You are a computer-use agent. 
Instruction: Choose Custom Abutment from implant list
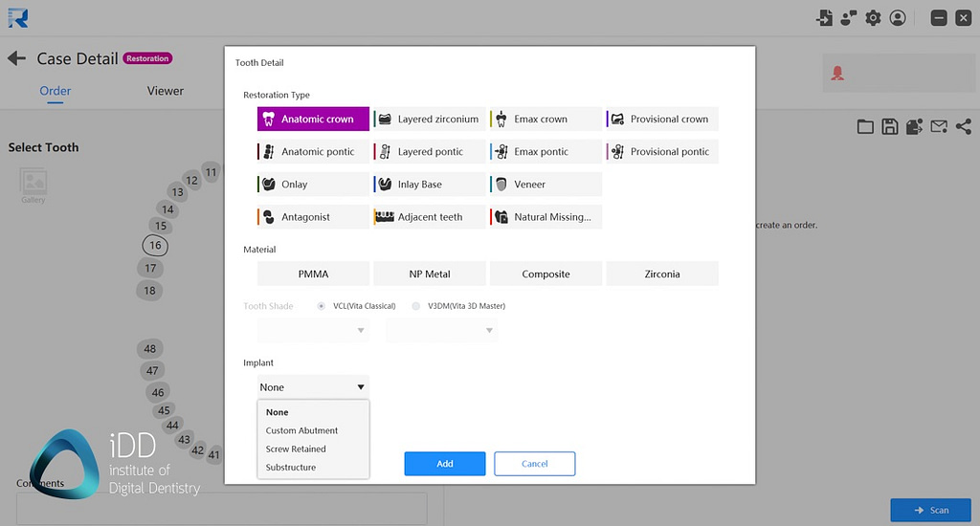[302, 430]
